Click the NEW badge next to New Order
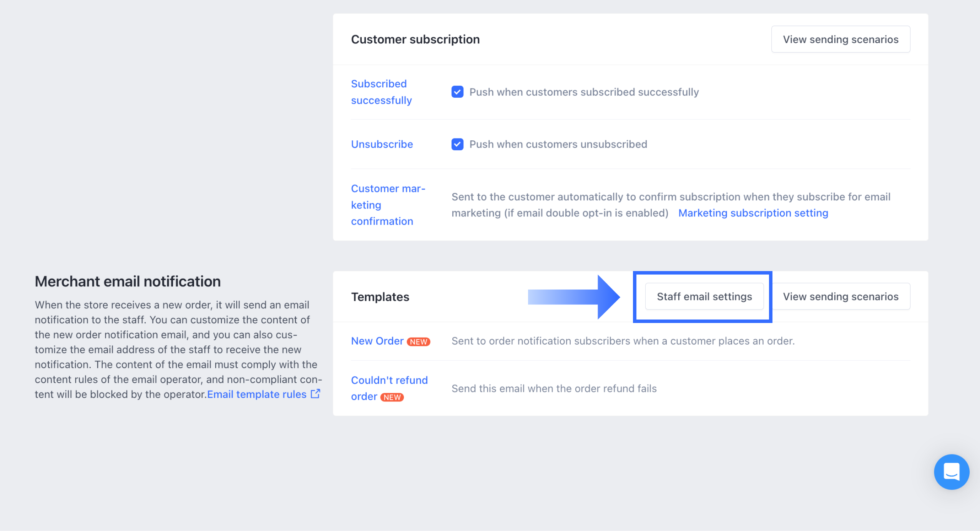The height and width of the screenshot is (531, 980). (419, 341)
